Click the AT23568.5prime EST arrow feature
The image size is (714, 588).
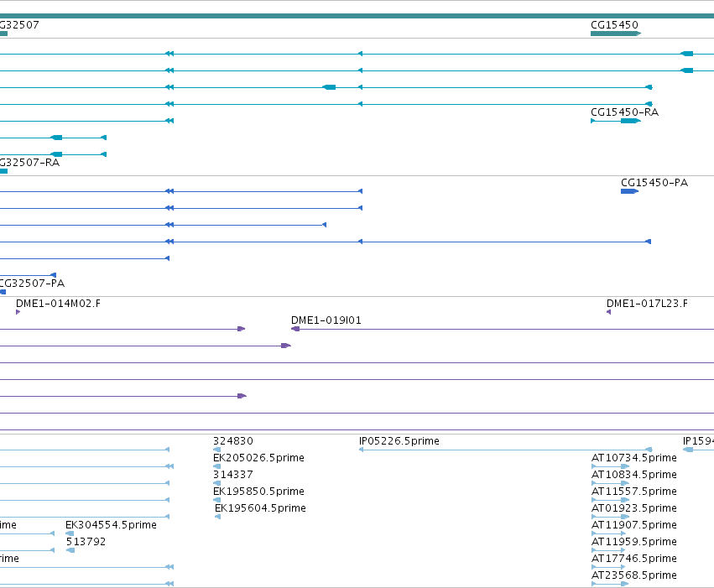coord(610,585)
